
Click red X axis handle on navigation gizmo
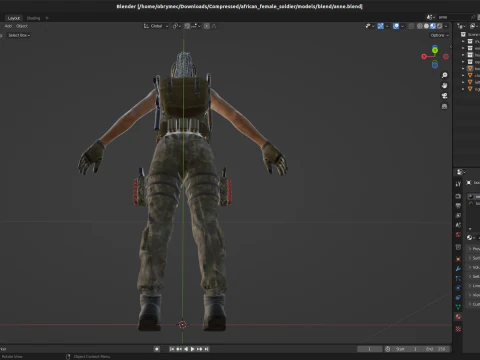(x=424, y=57)
